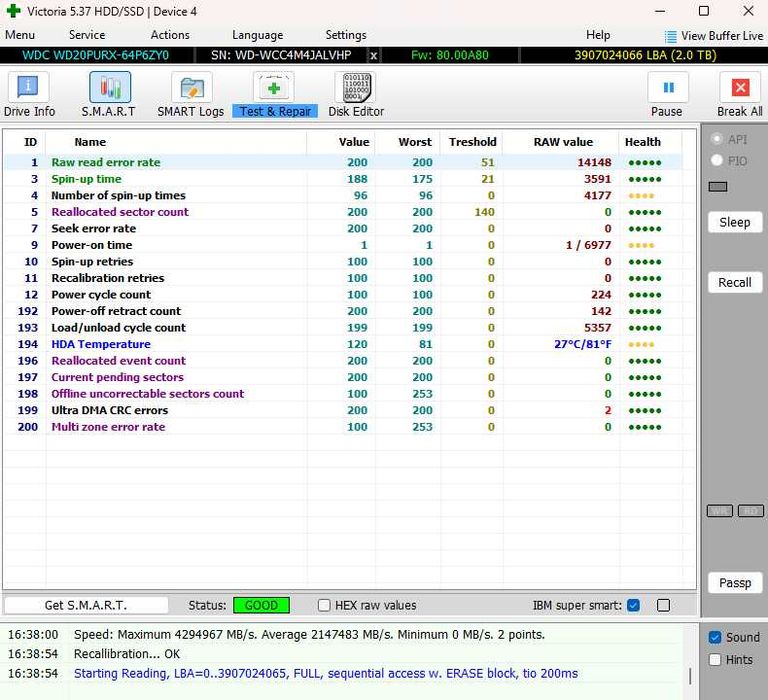Select the HDA Temperature row
The height and width of the screenshot is (700, 768).
[x=343, y=344]
